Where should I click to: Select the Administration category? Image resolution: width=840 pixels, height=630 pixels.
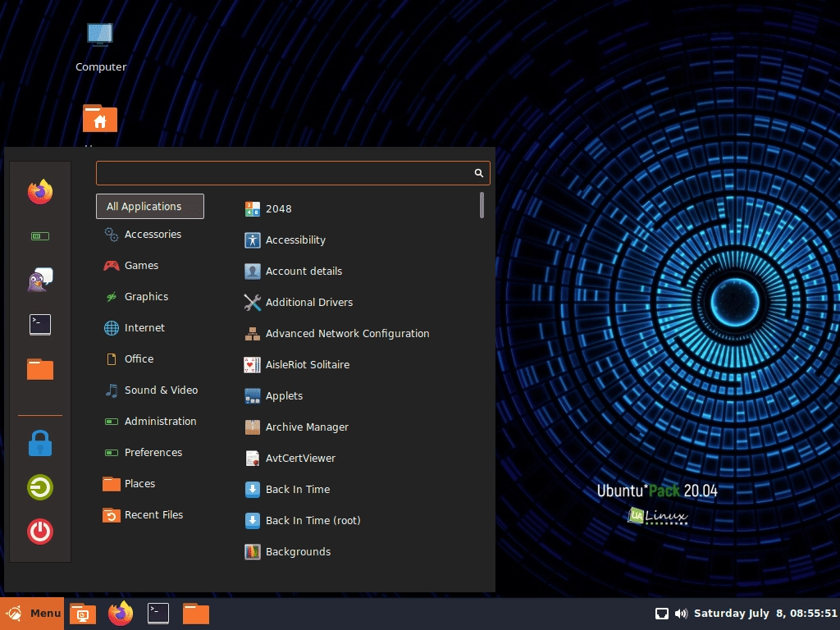(150, 422)
